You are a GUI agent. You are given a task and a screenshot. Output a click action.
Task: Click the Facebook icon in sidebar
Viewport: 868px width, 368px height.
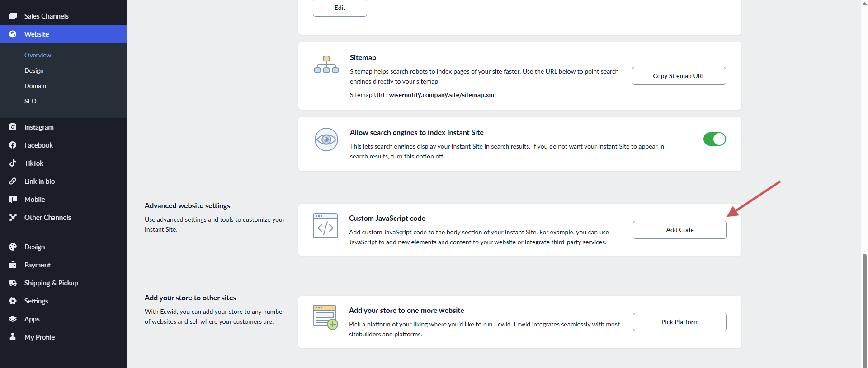[x=13, y=145]
